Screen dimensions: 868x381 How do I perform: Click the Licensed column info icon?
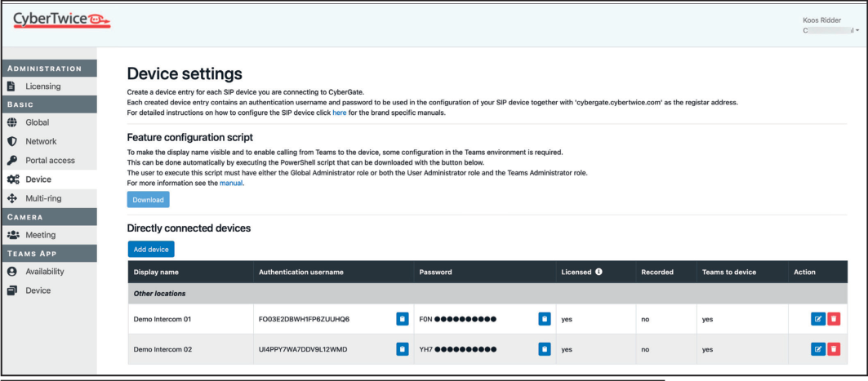[599, 272]
